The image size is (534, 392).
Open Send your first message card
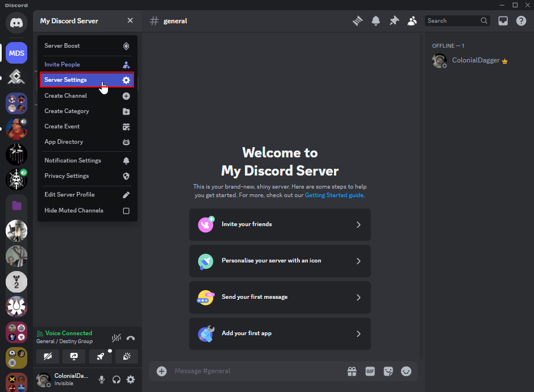tap(280, 297)
